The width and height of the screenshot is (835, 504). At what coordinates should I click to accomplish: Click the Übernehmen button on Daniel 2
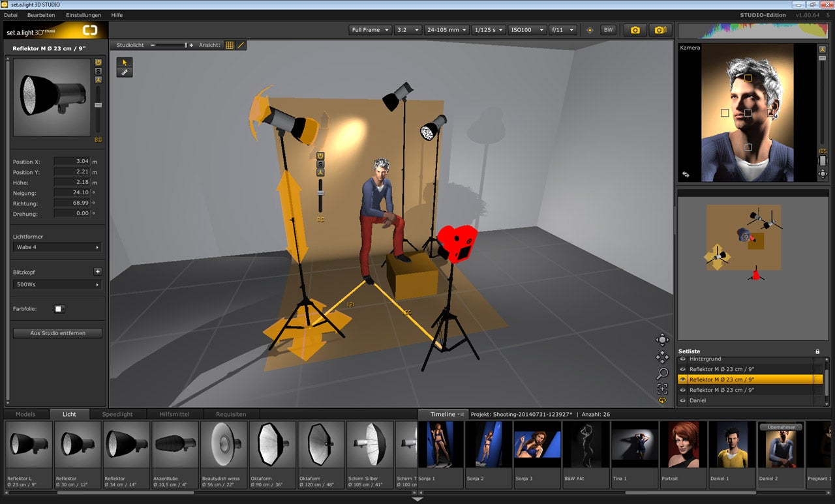[x=780, y=427]
